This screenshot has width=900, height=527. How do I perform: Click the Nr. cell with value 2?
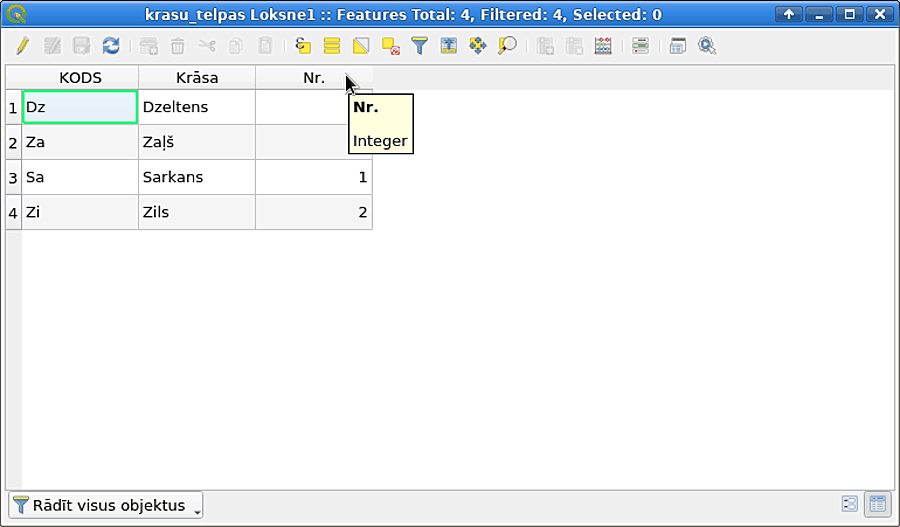[x=314, y=212]
